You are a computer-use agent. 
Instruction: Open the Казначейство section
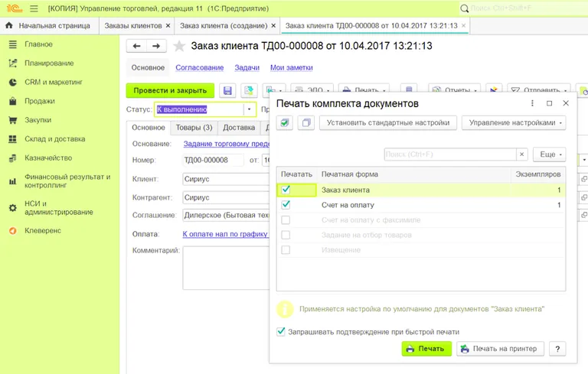(x=48, y=158)
